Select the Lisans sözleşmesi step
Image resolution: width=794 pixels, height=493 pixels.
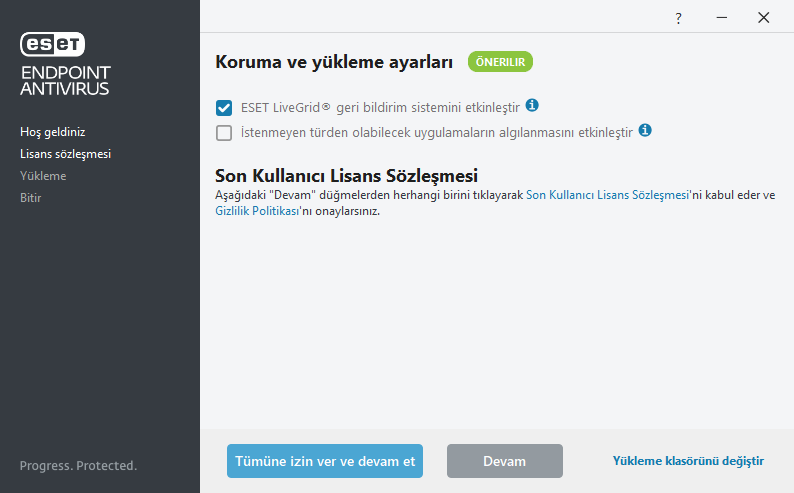(65, 154)
